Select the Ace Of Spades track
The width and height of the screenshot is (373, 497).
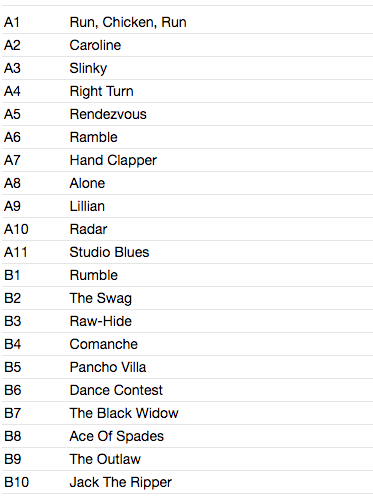[x=117, y=436]
